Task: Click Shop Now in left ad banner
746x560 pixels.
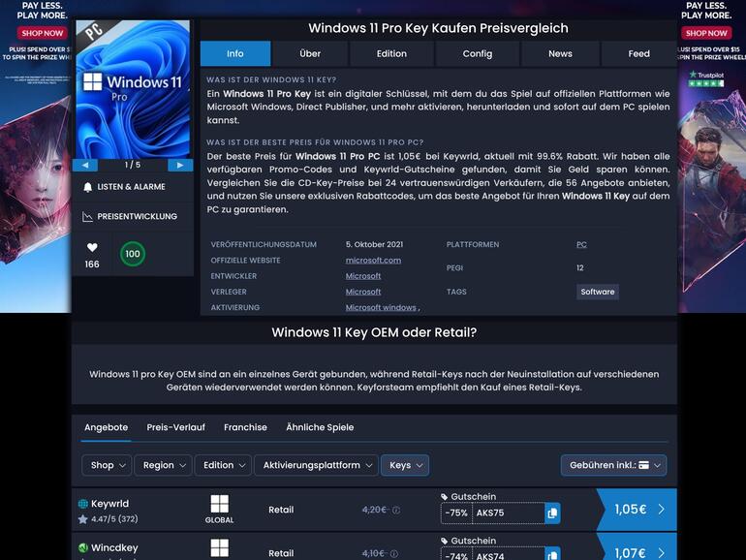Action: click(x=42, y=33)
